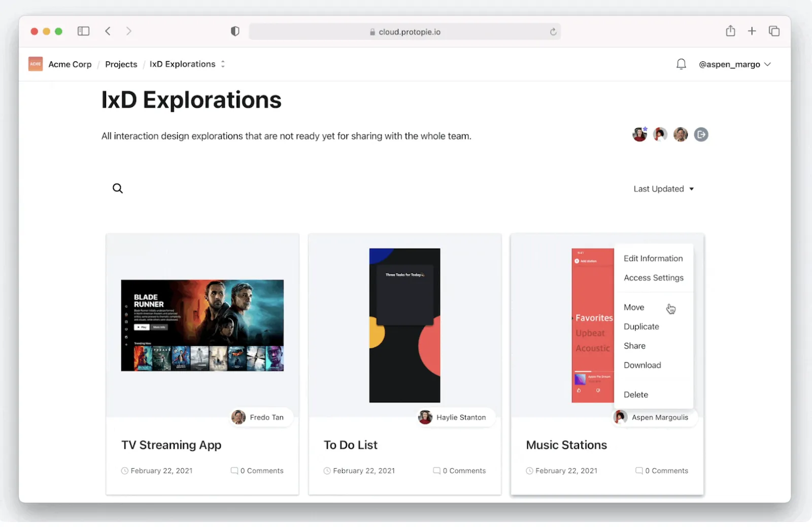Open the Music Stations title
This screenshot has width=812, height=527.
(566, 445)
